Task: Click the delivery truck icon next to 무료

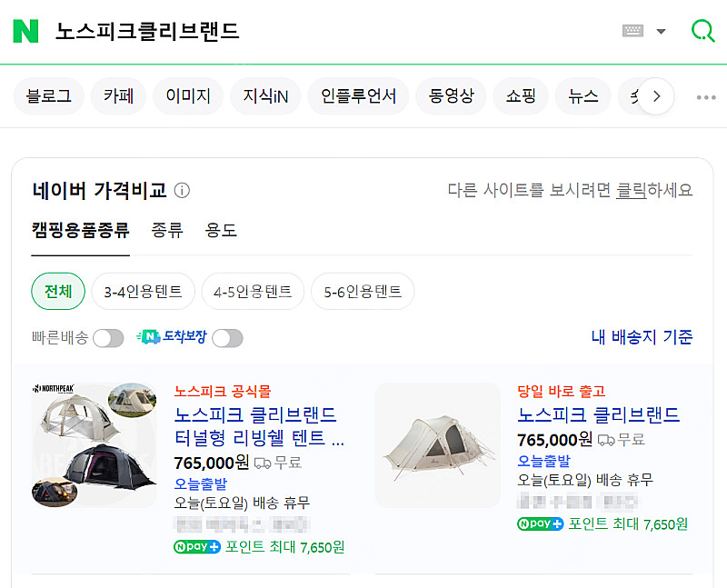Action: point(262,463)
